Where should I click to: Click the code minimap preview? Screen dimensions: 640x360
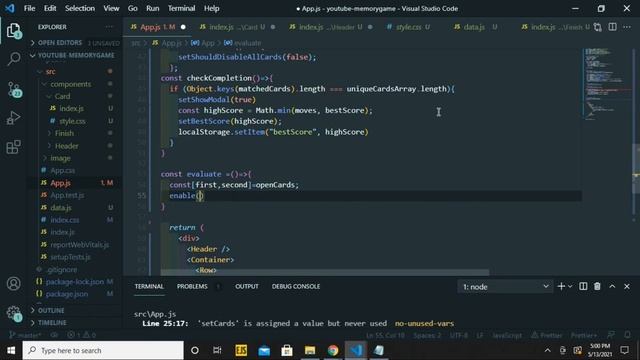[606, 84]
